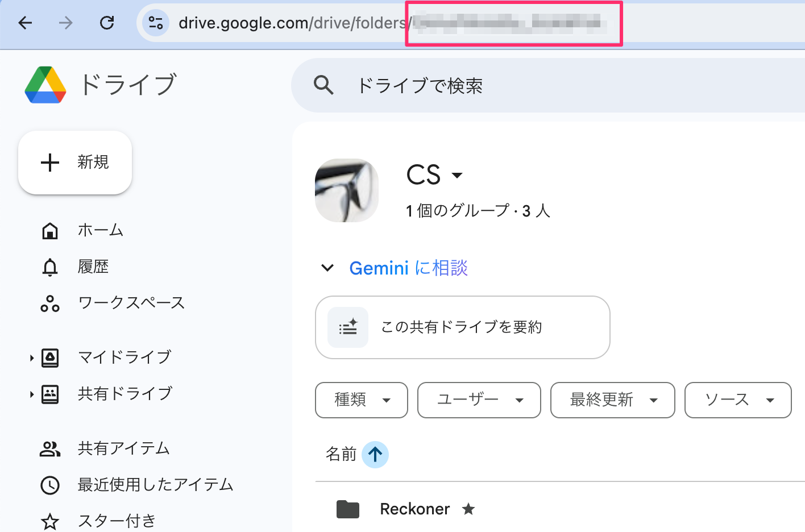Select the マイドライブ icon
805x532 pixels.
point(50,357)
